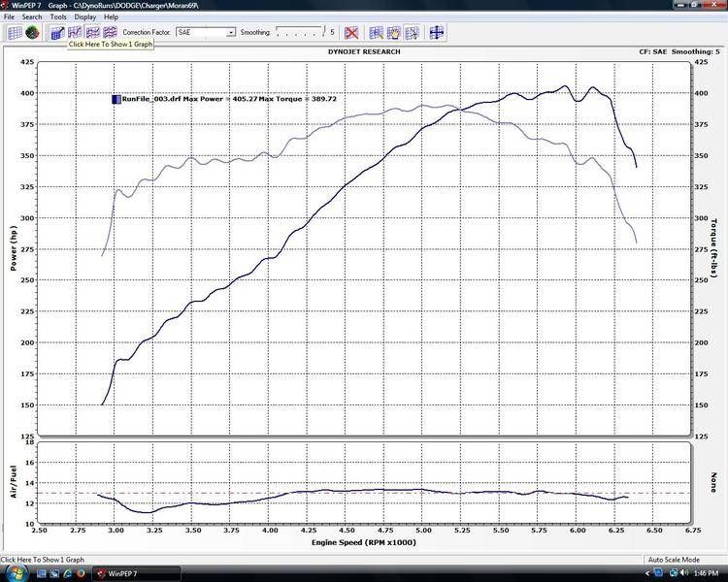
Task: Click the DYNOJET RESEARCH graph title
Action: [x=364, y=51]
